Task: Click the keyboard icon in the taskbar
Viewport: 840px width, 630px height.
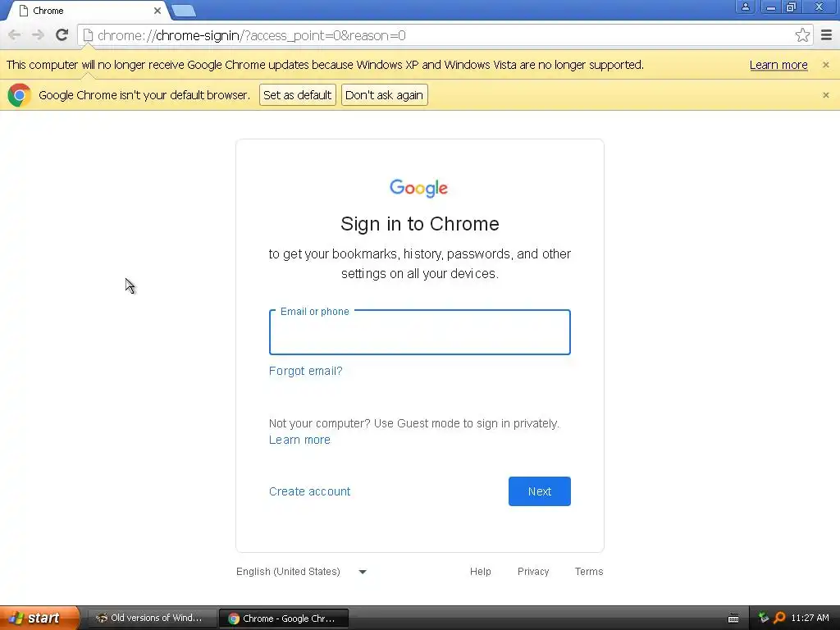Action: [733, 619]
